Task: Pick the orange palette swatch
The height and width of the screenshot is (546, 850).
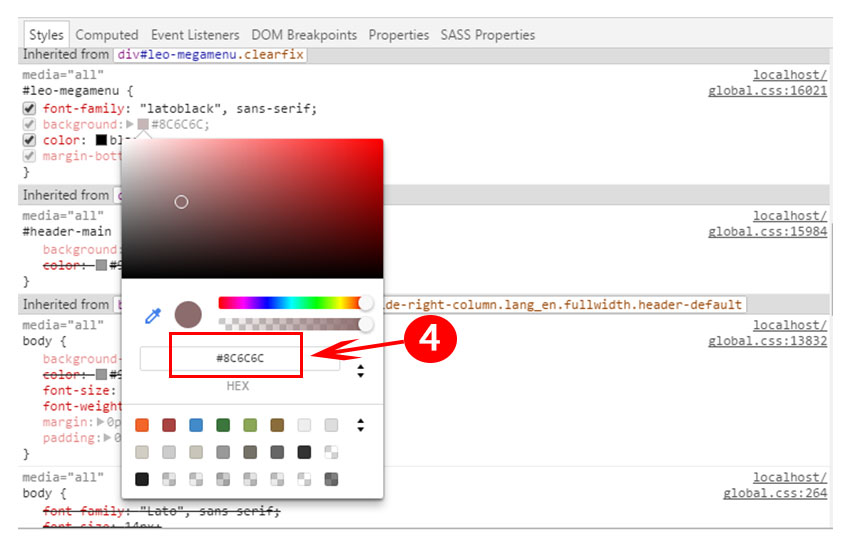Action: 142,425
